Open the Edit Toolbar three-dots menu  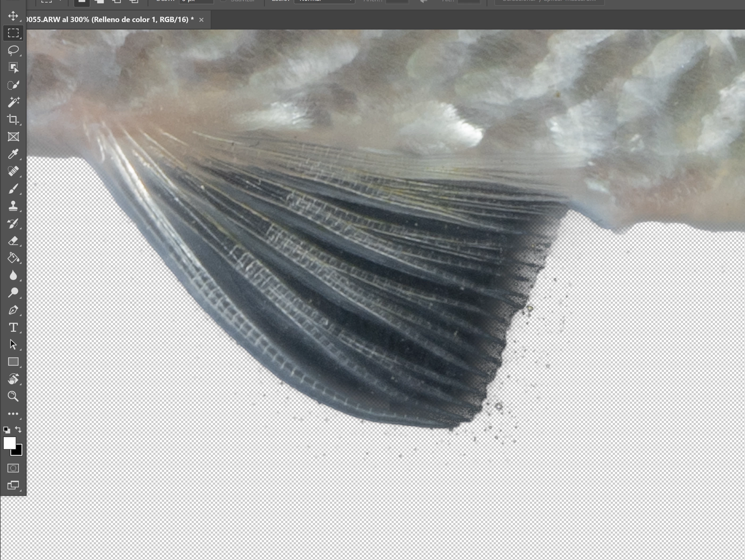click(13, 413)
